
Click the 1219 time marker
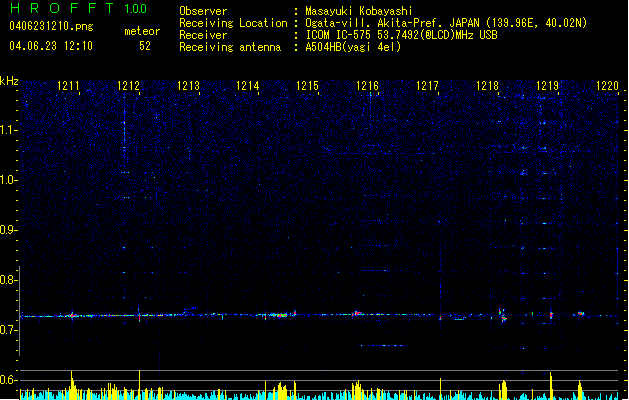tap(547, 86)
